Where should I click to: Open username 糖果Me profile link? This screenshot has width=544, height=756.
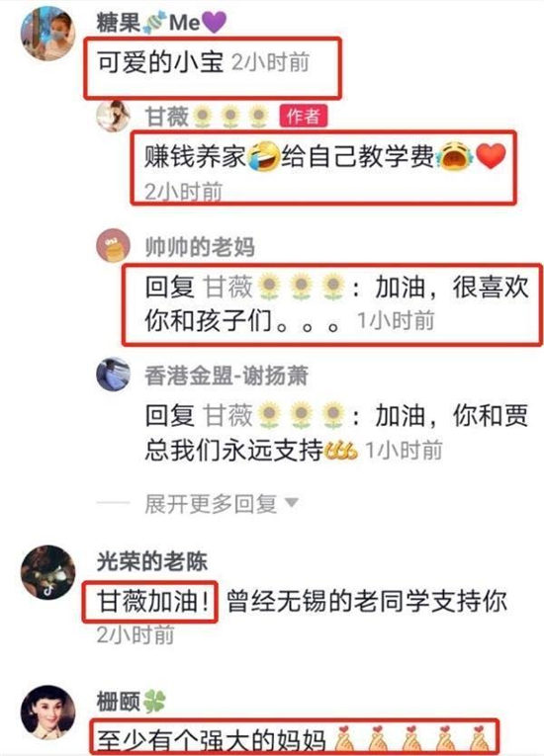pyautogui.click(x=161, y=22)
